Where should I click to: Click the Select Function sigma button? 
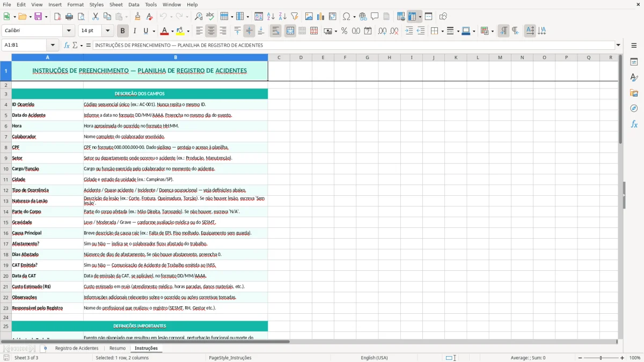[x=75, y=45]
